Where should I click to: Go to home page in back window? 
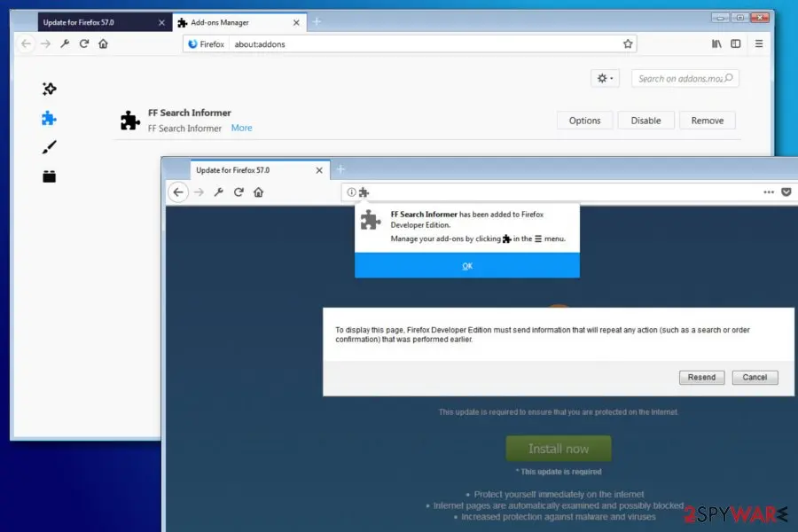coord(104,43)
